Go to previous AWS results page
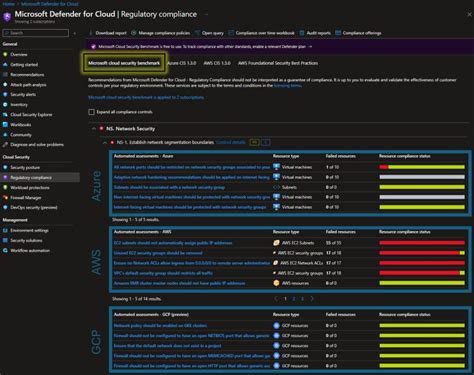 coord(276,299)
